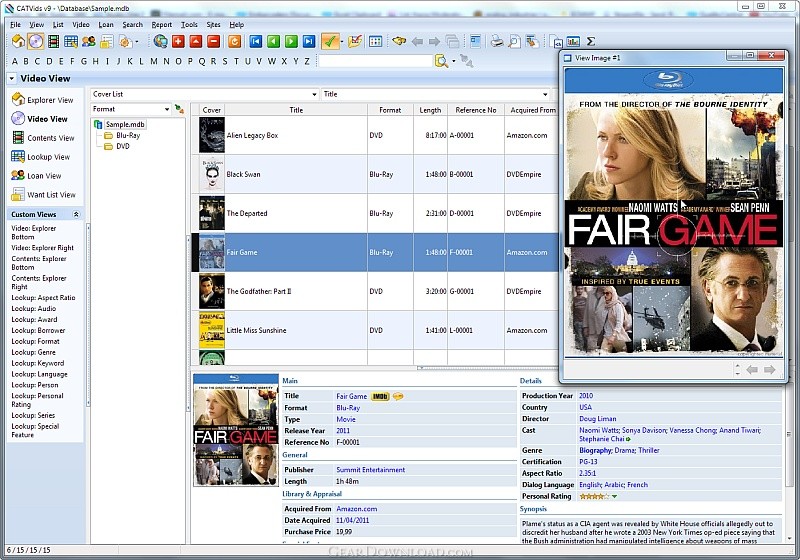
Task: Select the Blu-Ray folder in tree
Action: 128,136
